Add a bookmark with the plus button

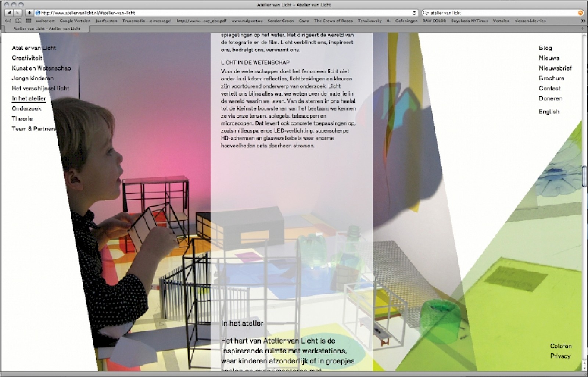click(30, 13)
